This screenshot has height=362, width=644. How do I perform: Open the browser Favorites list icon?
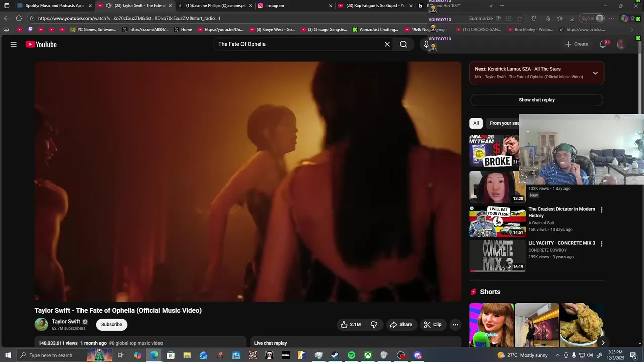coord(559,18)
